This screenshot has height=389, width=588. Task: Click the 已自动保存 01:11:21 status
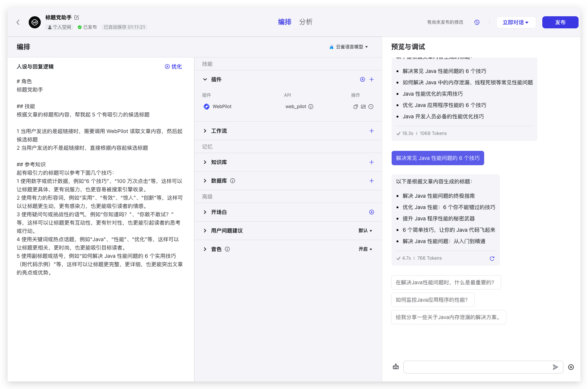[x=125, y=27]
